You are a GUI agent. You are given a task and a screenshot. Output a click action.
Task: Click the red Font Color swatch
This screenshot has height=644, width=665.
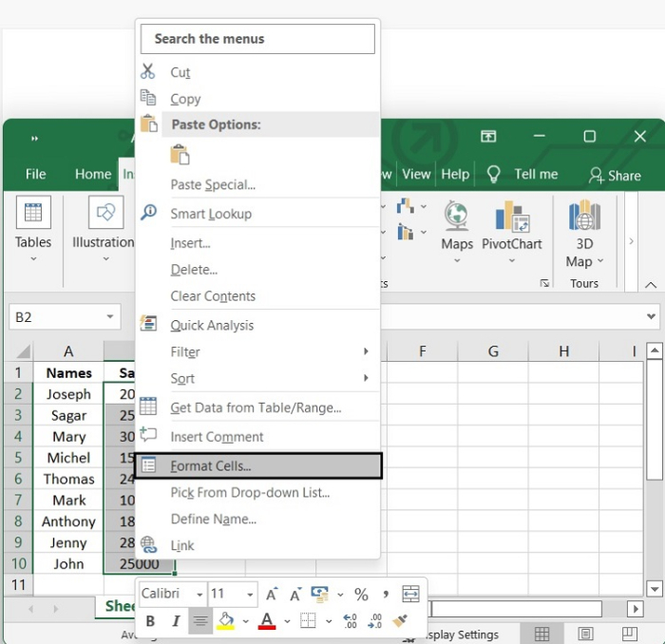tap(267, 621)
